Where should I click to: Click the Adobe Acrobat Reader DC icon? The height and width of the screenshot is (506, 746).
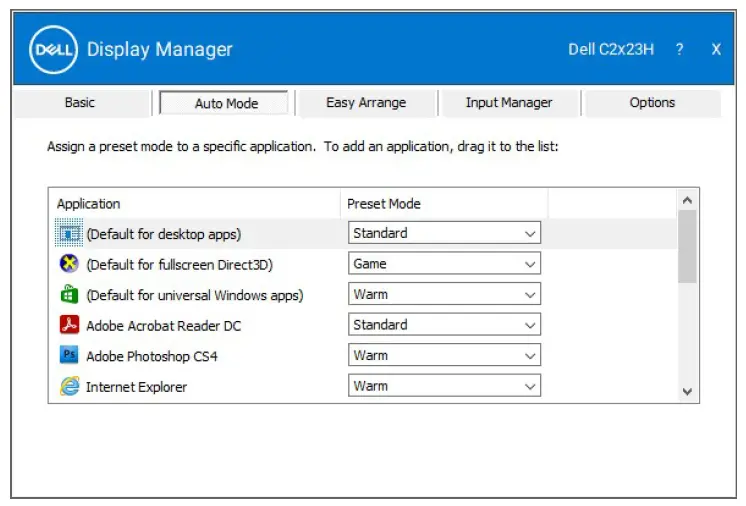tap(69, 325)
